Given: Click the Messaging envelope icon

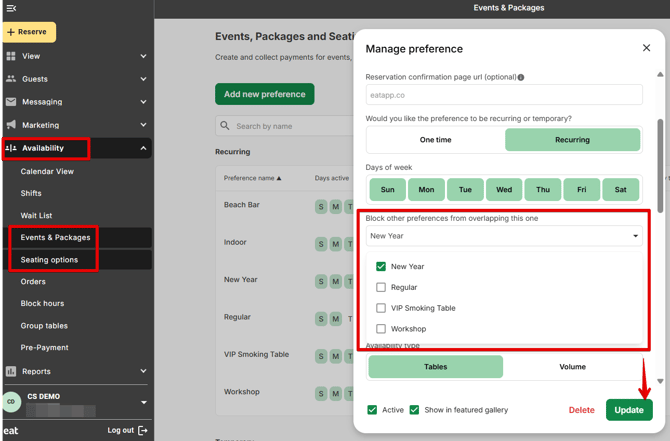Looking at the screenshot, I should tap(11, 102).
